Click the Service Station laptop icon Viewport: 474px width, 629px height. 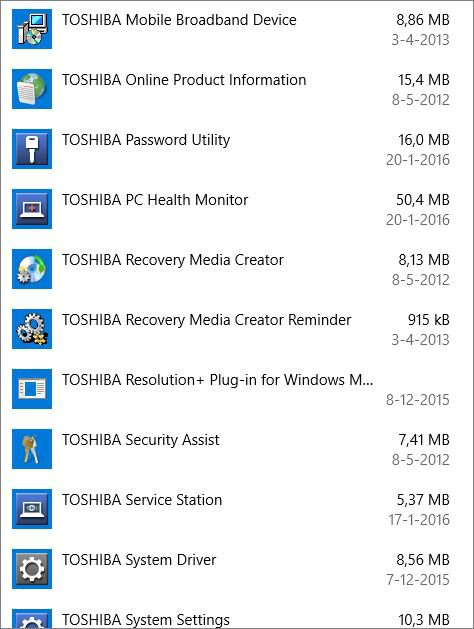pos(32,509)
